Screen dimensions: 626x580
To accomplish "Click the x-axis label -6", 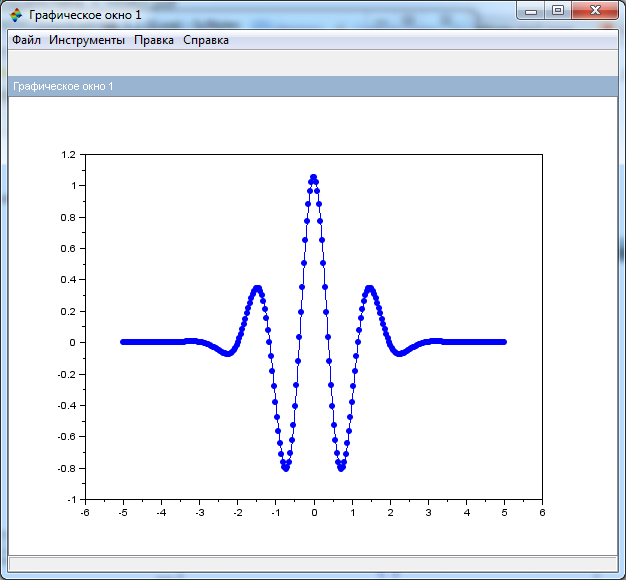I will pos(85,513).
